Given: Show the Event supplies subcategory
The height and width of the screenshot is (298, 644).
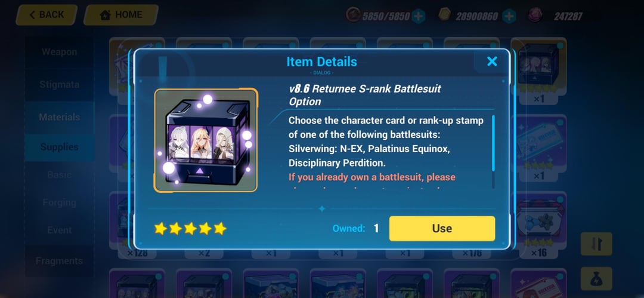Looking at the screenshot, I should click(59, 230).
